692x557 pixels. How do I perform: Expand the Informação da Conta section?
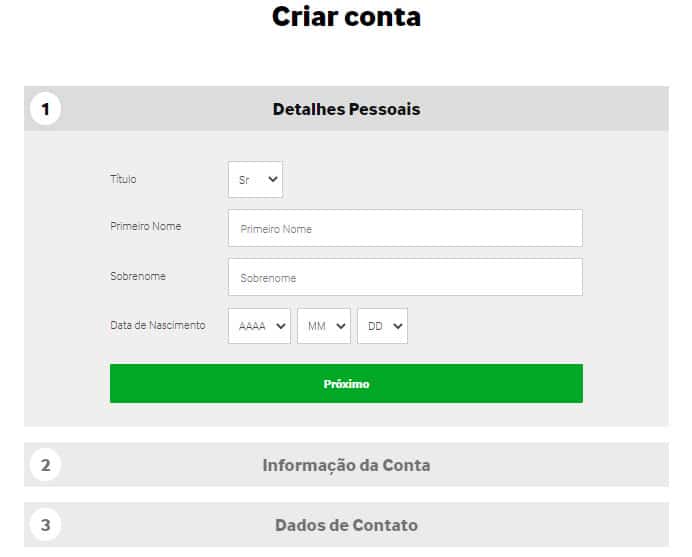tap(346, 465)
